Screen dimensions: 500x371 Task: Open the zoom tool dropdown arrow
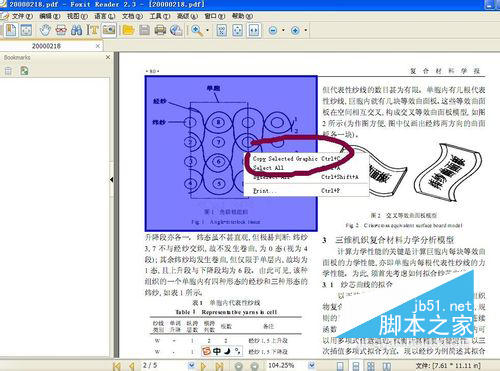(x=207, y=30)
